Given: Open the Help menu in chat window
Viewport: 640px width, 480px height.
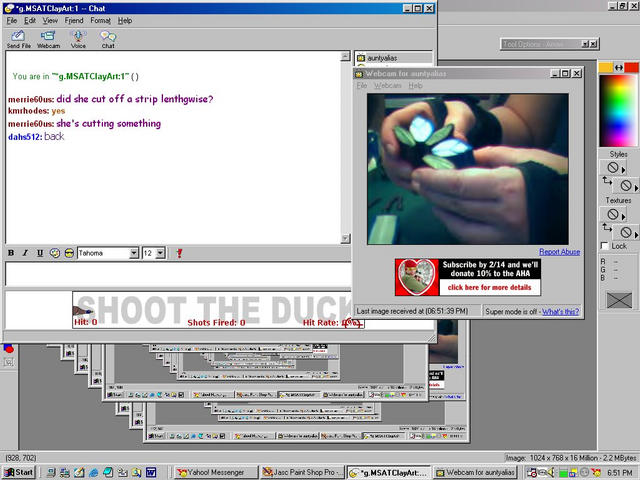Looking at the screenshot, I should tap(125, 20).
